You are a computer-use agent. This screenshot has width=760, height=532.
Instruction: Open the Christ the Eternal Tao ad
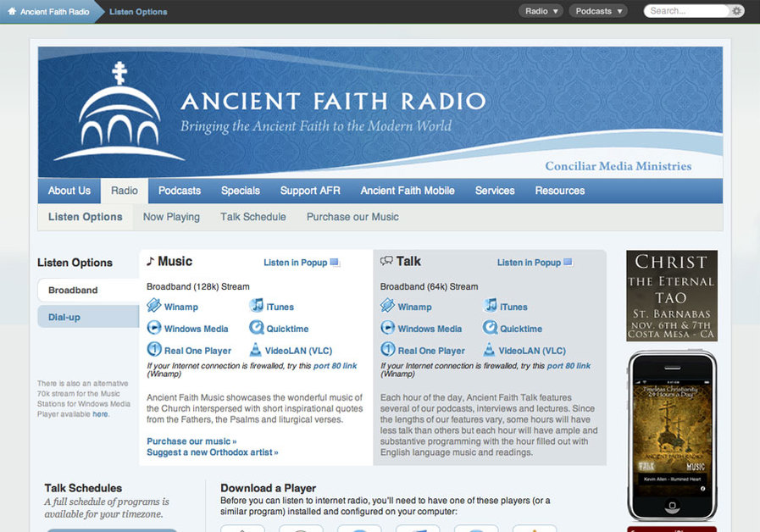[x=671, y=296]
